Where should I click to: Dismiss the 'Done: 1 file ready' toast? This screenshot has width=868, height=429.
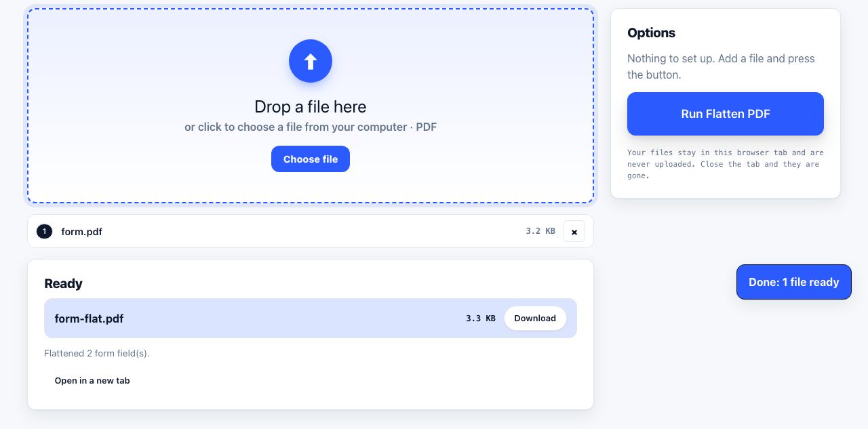click(x=794, y=282)
